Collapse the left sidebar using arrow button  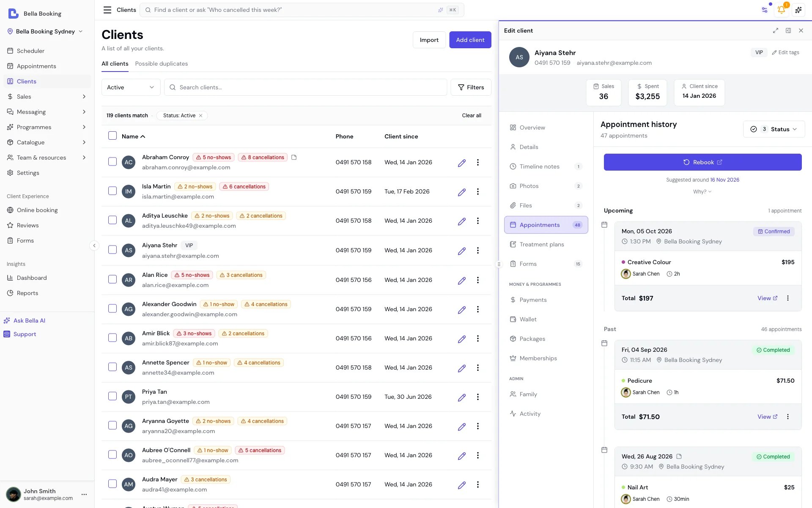click(94, 246)
